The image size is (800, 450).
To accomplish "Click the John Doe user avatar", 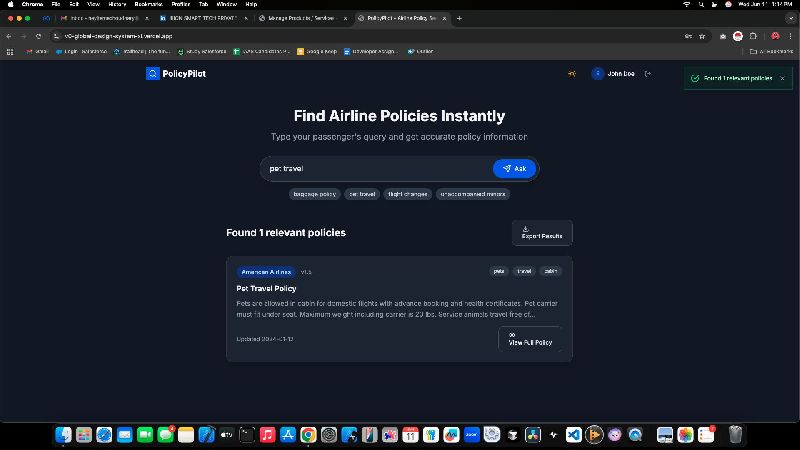I will (x=598, y=73).
